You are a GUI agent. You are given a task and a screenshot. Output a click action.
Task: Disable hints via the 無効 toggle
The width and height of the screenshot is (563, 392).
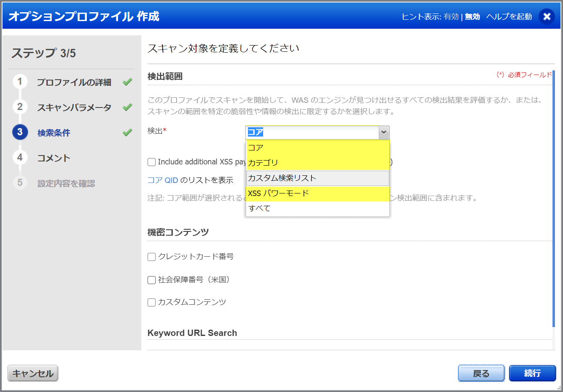[472, 17]
